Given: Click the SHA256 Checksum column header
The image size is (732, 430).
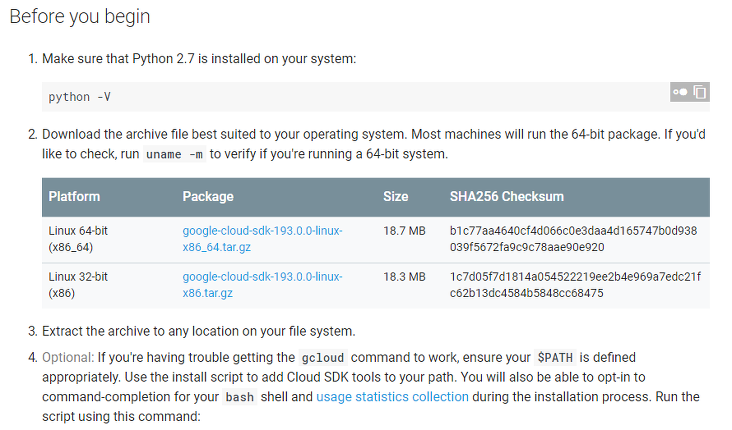Looking at the screenshot, I should point(507,197).
